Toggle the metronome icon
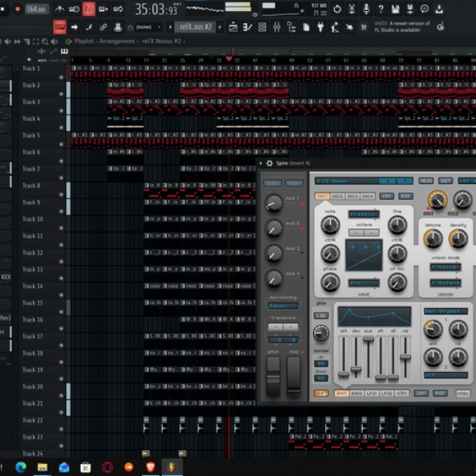 [59, 9]
